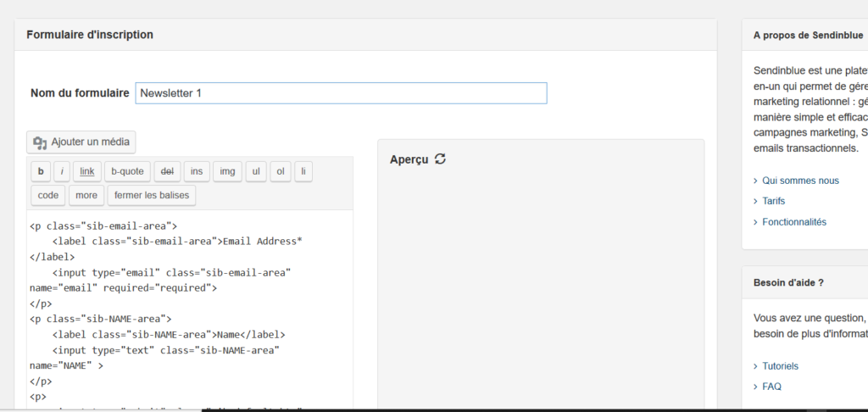Click the b-quote quicktag button
The width and height of the screenshot is (868, 412).
pyautogui.click(x=127, y=171)
